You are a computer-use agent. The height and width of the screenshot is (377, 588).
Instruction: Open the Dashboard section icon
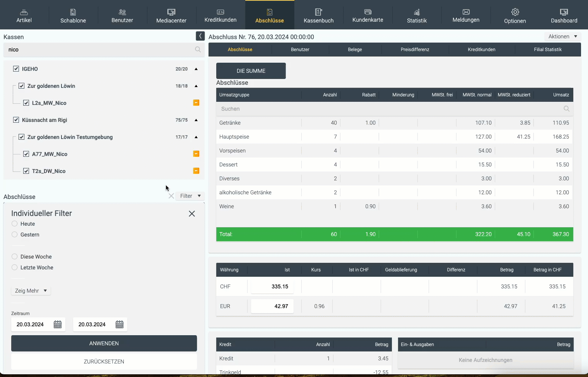point(564,12)
